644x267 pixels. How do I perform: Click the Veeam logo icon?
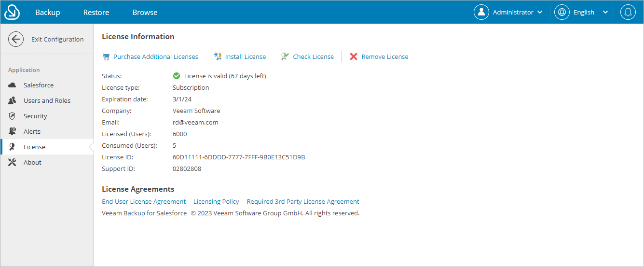12,12
